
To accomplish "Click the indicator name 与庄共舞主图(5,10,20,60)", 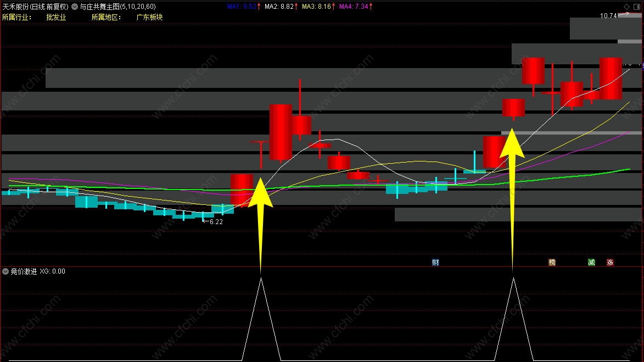I will tap(118, 7).
